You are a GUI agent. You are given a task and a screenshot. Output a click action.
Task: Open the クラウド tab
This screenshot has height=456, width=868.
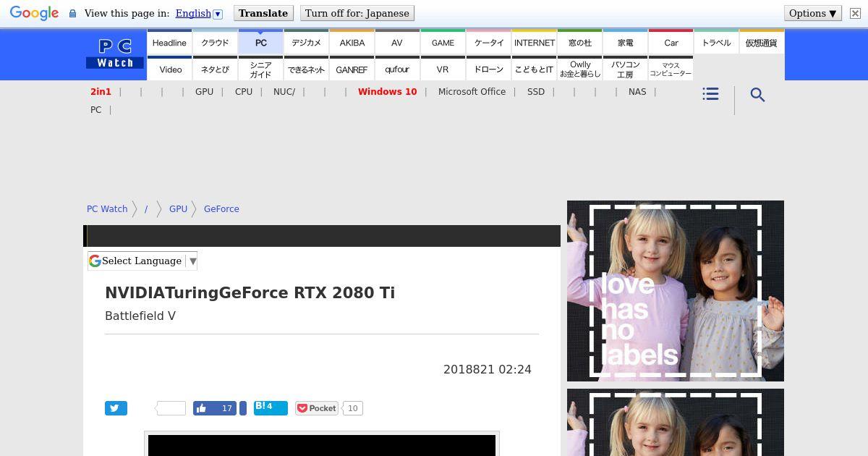coord(215,42)
